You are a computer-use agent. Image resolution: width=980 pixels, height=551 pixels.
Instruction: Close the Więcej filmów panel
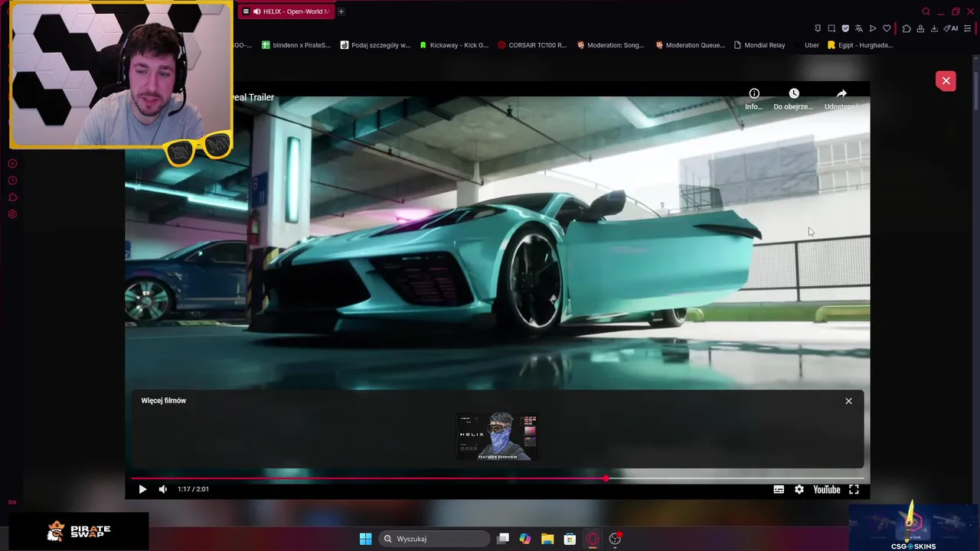click(848, 401)
